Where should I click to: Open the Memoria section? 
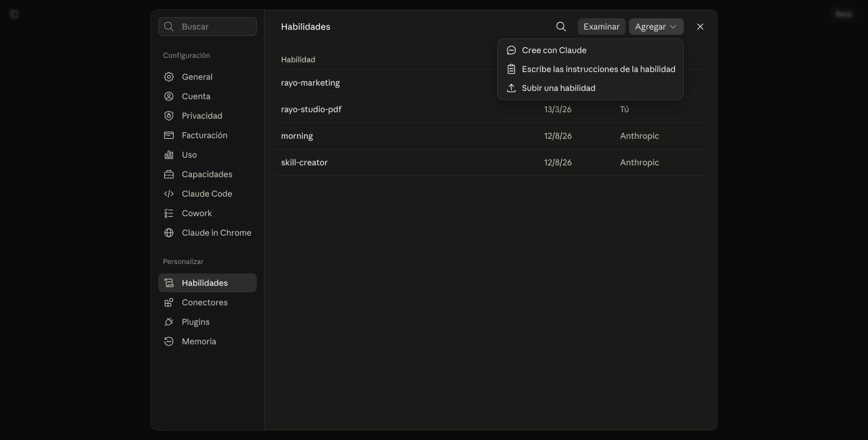207,341
